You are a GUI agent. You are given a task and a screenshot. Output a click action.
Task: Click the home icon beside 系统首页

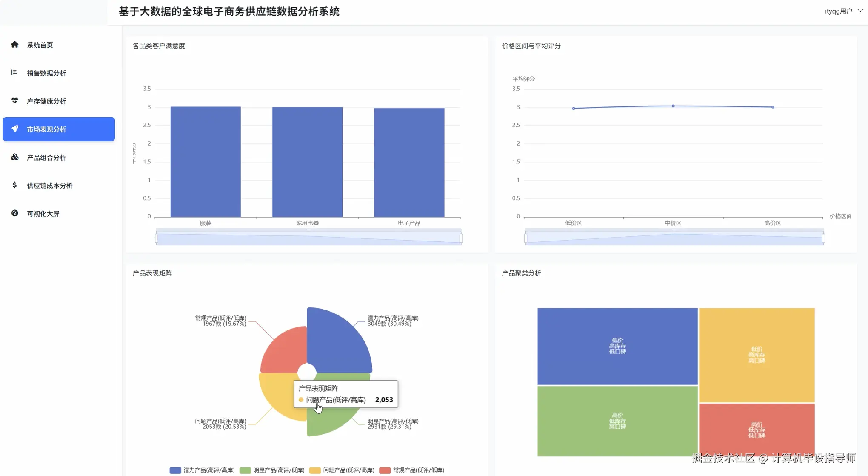[x=15, y=45]
